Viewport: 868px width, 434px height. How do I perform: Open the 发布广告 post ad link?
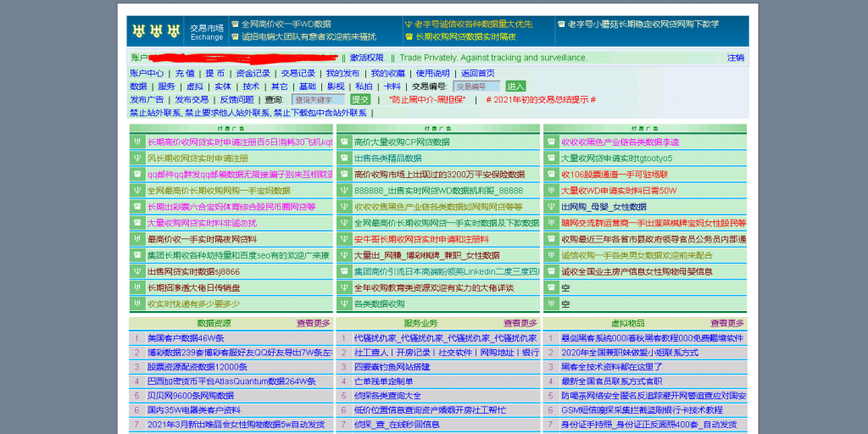tap(147, 100)
